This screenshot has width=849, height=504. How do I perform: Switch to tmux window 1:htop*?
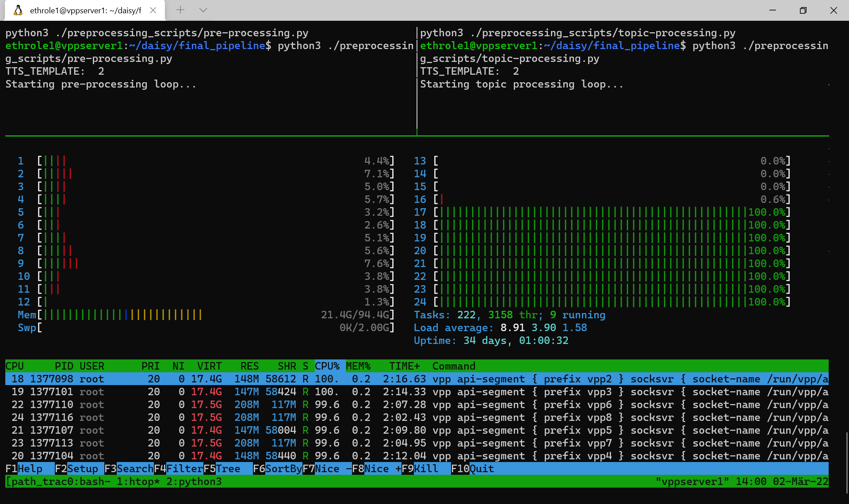coord(138,481)
